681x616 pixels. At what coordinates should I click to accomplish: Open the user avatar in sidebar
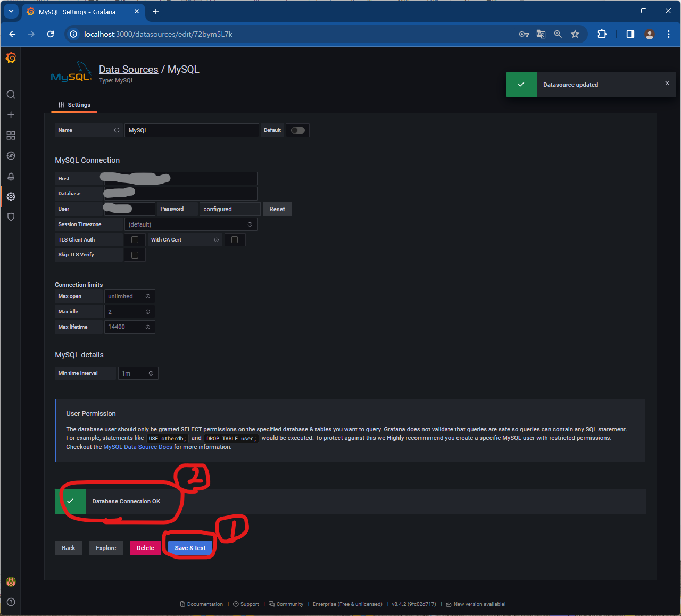click(x=11, y=581)
